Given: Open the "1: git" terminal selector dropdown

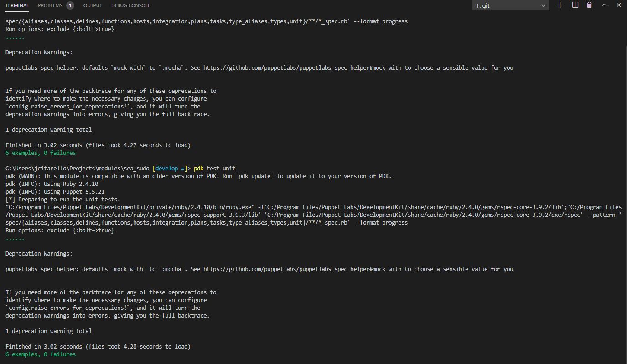Looking at the screenshot, I should click(x=510, y=5).
